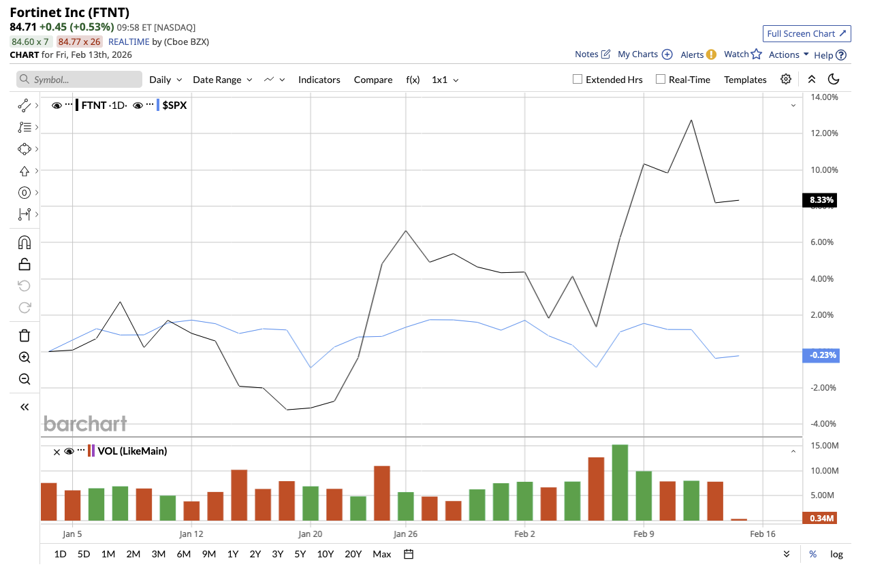The height and width of the screenshot is (588, 884).
Task: Open FTNT series options ellipsis
Action: [68, 105]
